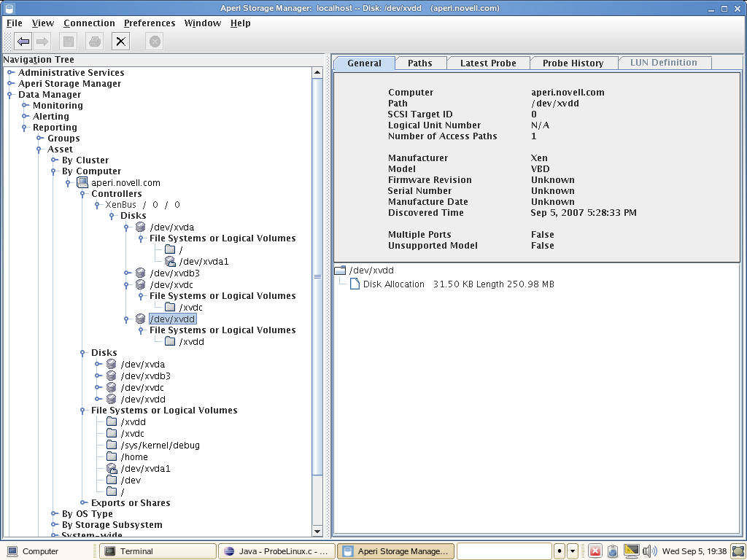Image resolution: width=747 pixels, height=560 pixels.
Task: Select /xvdd under /dev/xvdd File Systems
Action: 192,341
